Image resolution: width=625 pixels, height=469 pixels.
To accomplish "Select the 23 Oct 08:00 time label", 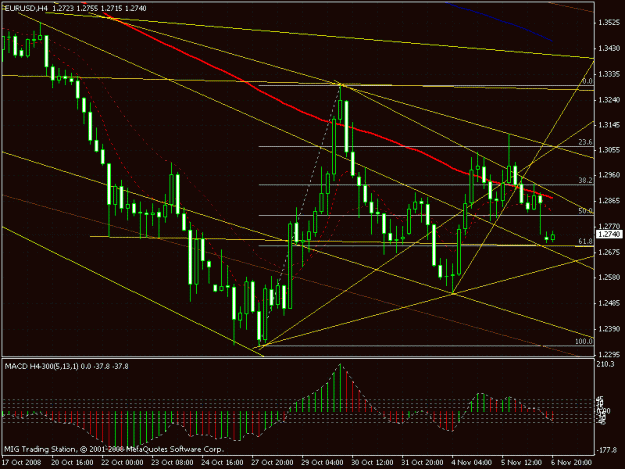I will coord(173,463).
